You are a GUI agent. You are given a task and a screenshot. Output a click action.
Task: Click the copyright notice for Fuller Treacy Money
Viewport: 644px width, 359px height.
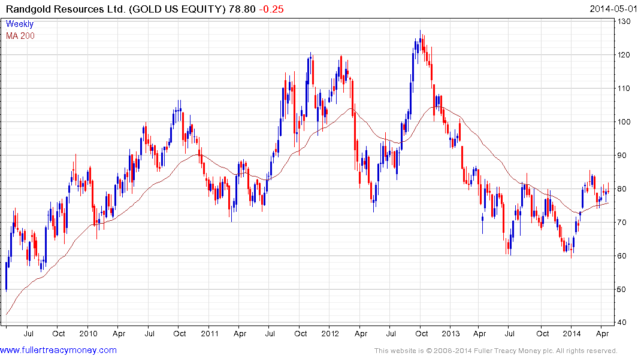tap(496, 351)
